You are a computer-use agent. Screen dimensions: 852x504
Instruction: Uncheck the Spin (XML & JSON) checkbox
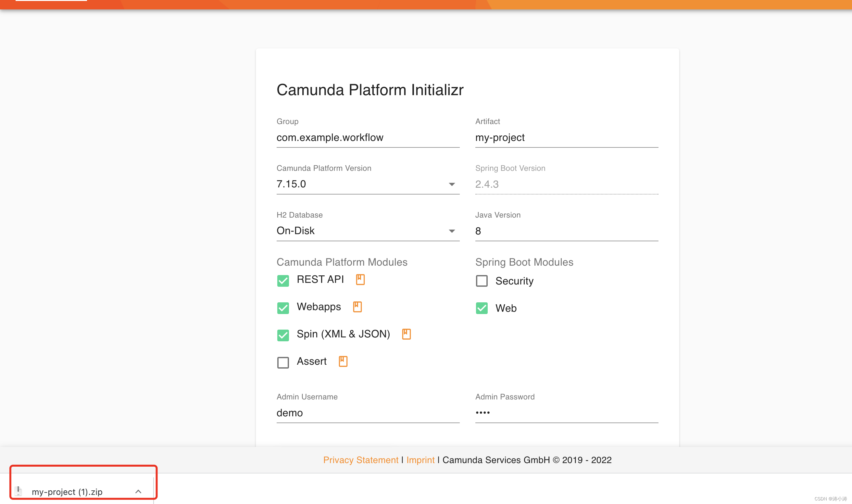[283, 335]
